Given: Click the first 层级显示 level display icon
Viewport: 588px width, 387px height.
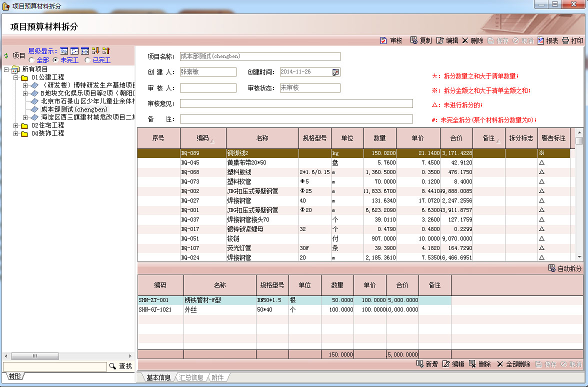Looking at the screenshot, I should [x=64, y=51].
